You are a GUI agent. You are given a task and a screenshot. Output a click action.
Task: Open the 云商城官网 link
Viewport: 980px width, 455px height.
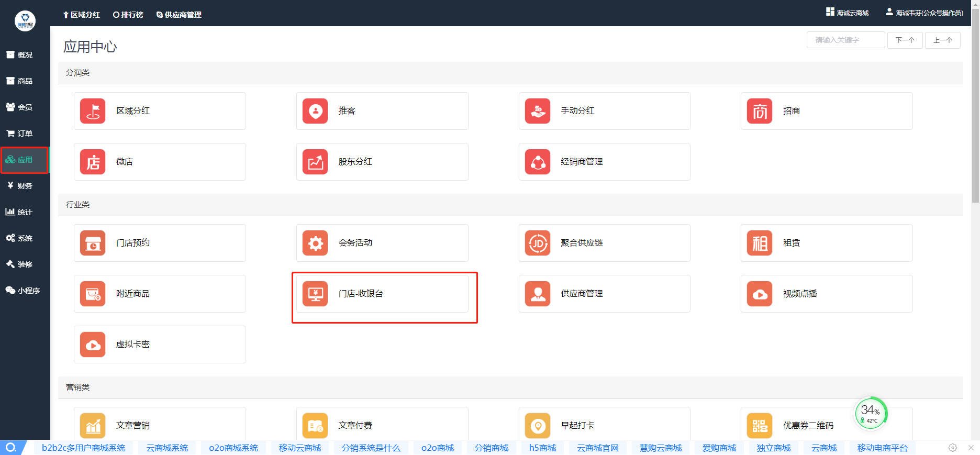[x=598, y=448]
